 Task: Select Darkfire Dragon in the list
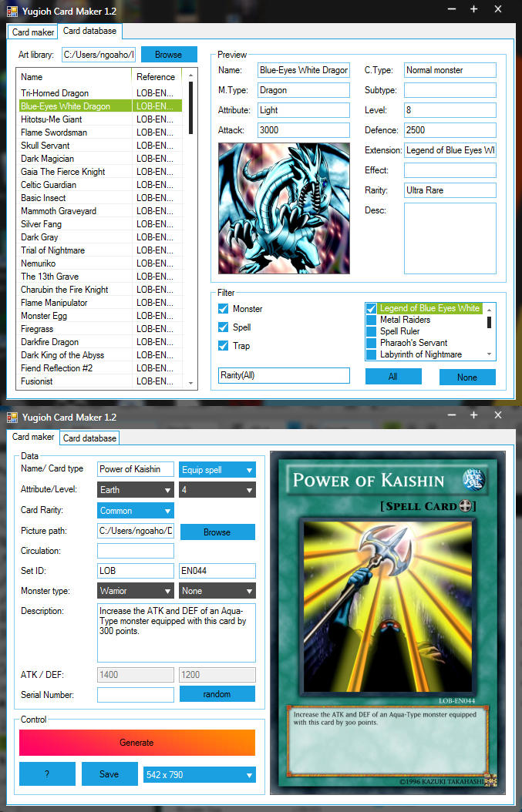click(x=99, y=342)
